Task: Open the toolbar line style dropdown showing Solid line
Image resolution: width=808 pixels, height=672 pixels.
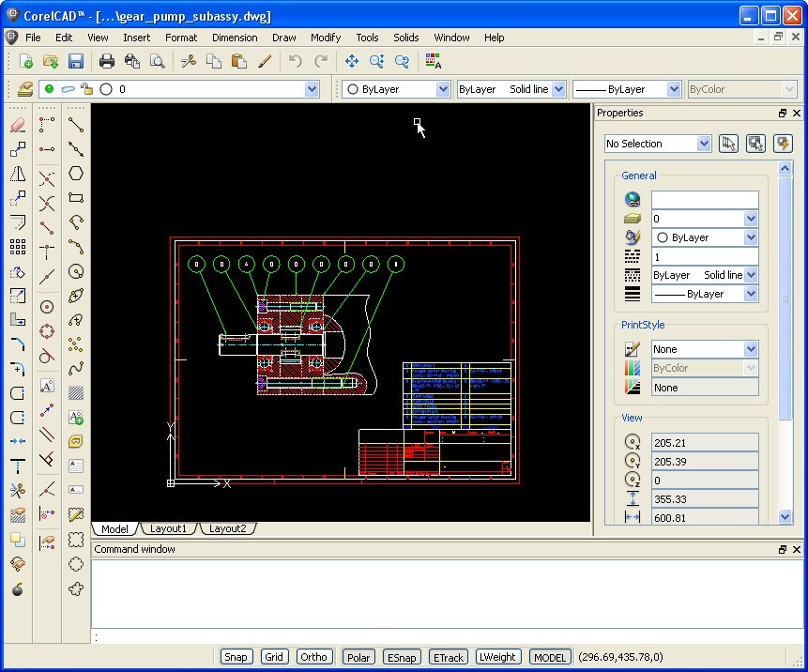Action: click(x=558, y=89)
